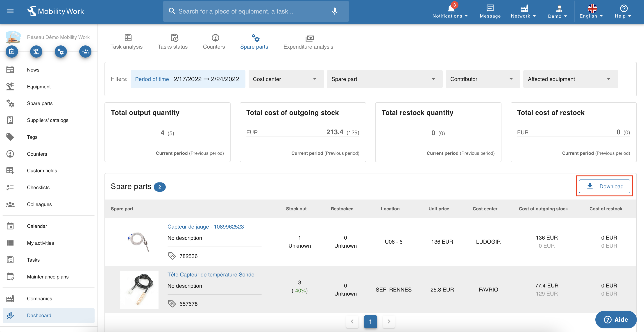Viewport: 644px width, 332px height.
Task: Click the Counters gauge sidebar icon
Action: [10, 154]
